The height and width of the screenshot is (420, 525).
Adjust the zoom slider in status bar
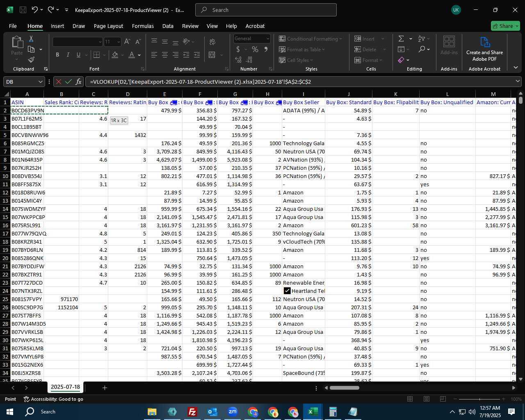pyautogui.click(x=480, y=399)
